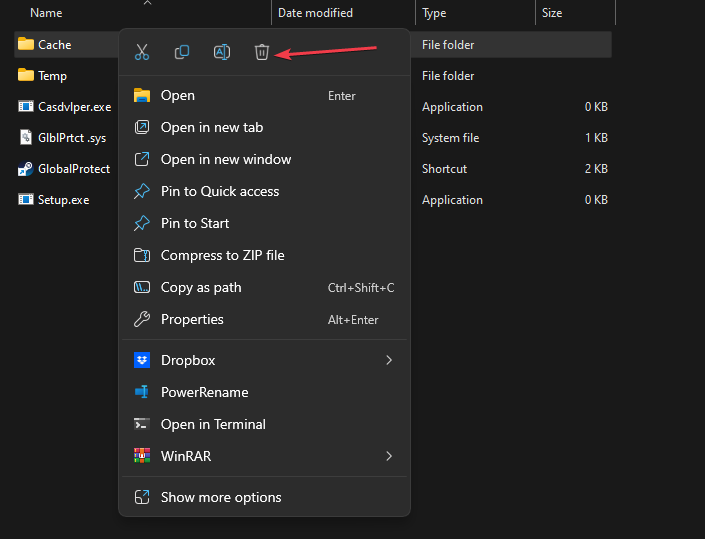
Task: Expand the WinRAR submenu arrow
Action: coord(389,456)
